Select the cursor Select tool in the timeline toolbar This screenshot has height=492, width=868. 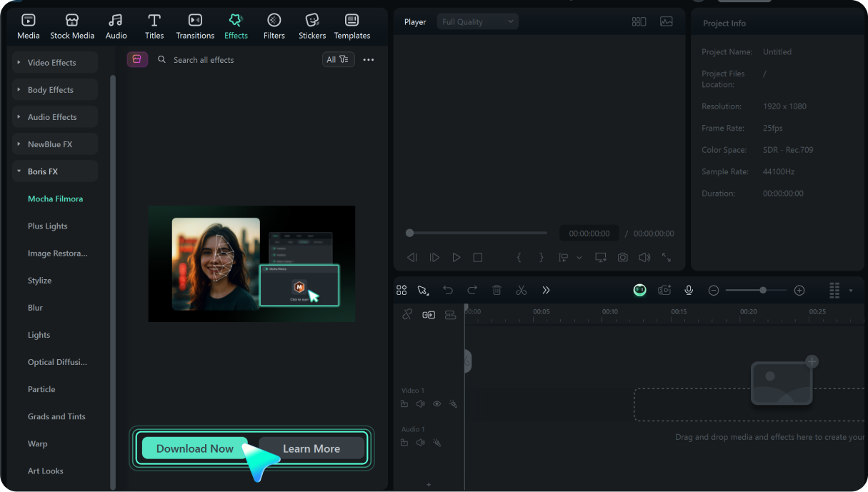(x=424, y=290)
